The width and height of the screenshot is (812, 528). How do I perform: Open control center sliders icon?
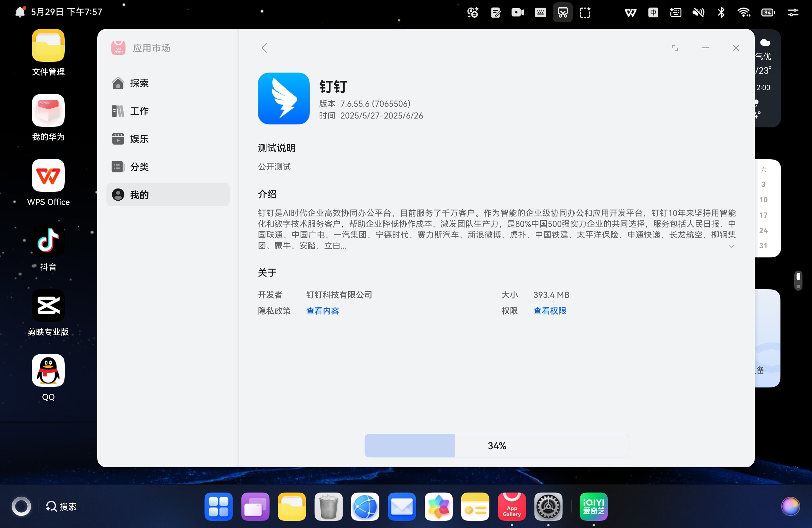point(793,12)
